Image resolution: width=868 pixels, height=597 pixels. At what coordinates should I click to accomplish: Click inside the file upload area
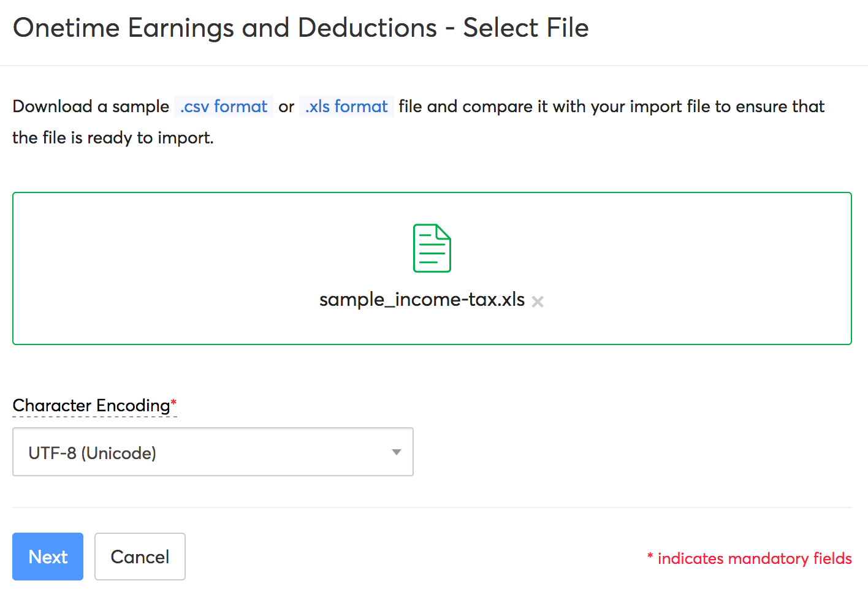432,268
